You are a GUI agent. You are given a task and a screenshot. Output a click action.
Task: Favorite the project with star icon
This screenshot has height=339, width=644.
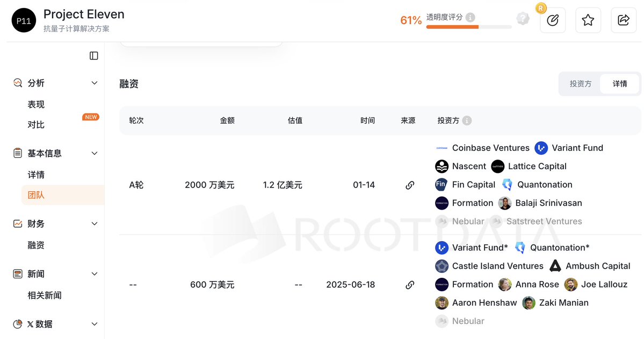(x=588, y=20)
